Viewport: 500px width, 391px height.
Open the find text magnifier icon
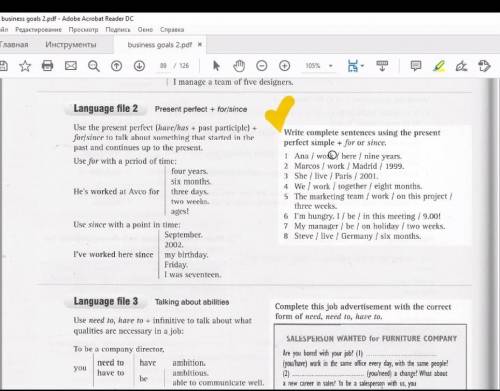click(x=94, y=66)
